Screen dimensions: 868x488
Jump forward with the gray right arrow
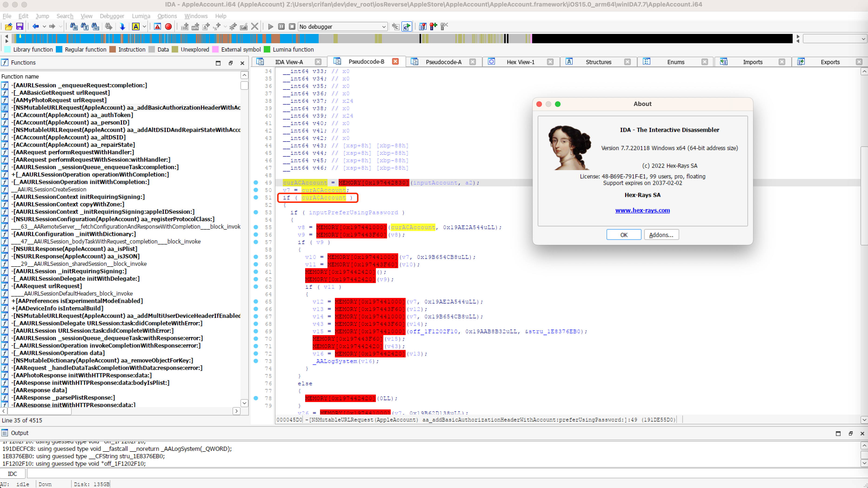tap(52, 26)
